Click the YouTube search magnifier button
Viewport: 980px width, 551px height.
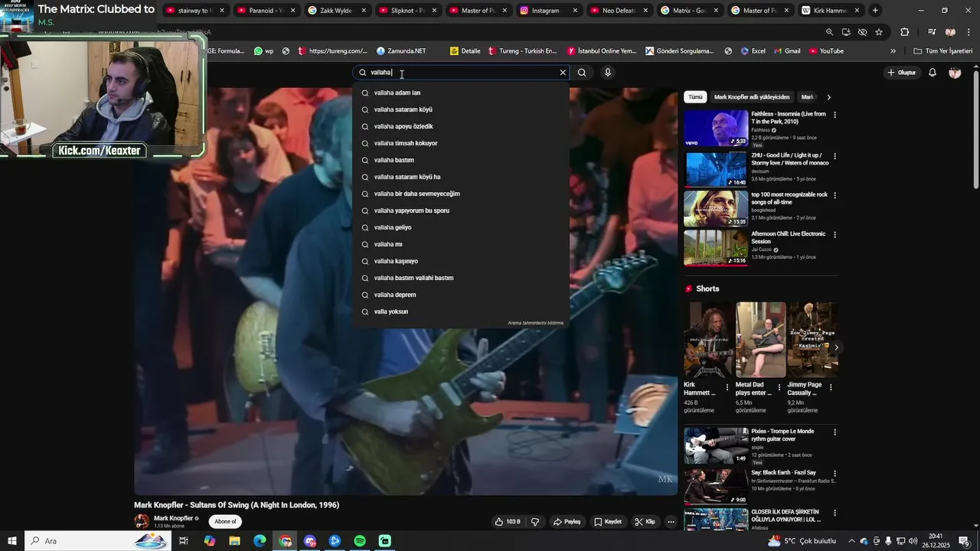coord(582,73)
